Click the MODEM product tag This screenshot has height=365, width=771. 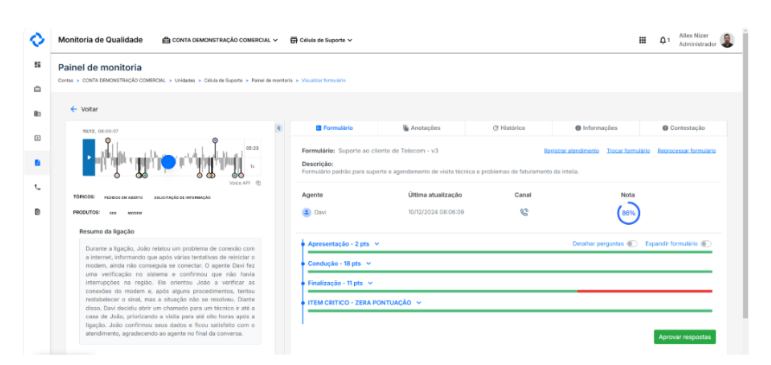point(135,213)
